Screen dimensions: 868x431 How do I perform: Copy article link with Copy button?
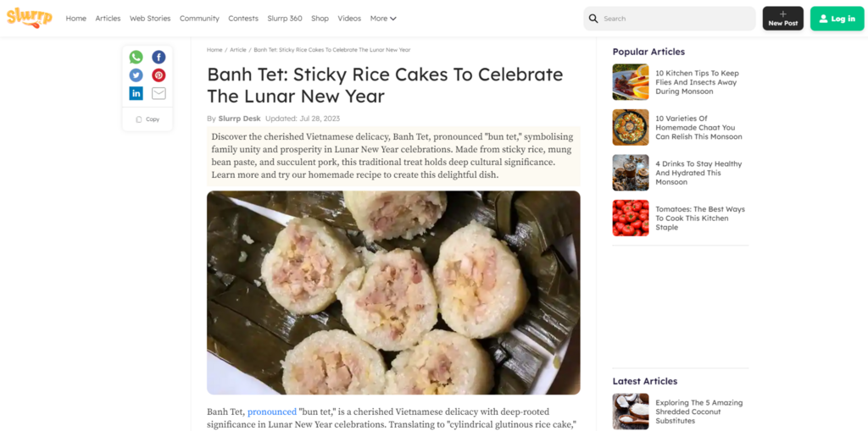pyautogui.click(x=147, y=119)
